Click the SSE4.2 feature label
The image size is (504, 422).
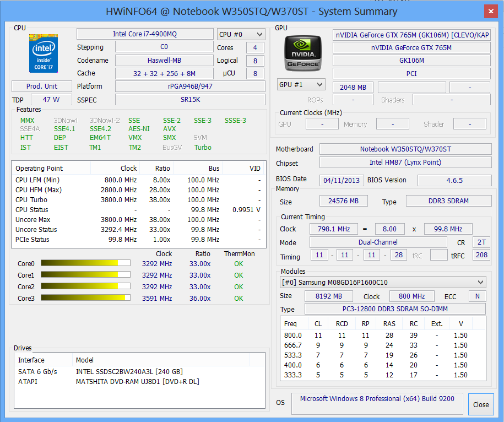[100, 129]
